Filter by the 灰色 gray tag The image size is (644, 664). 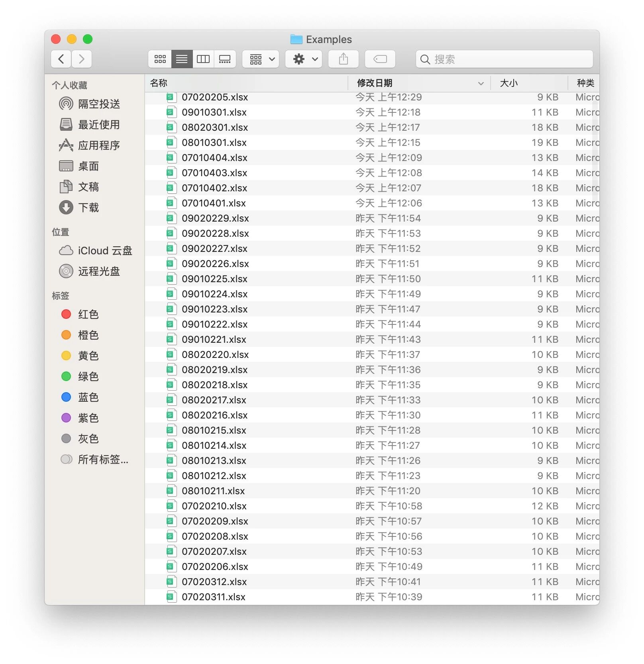(80, 439)
